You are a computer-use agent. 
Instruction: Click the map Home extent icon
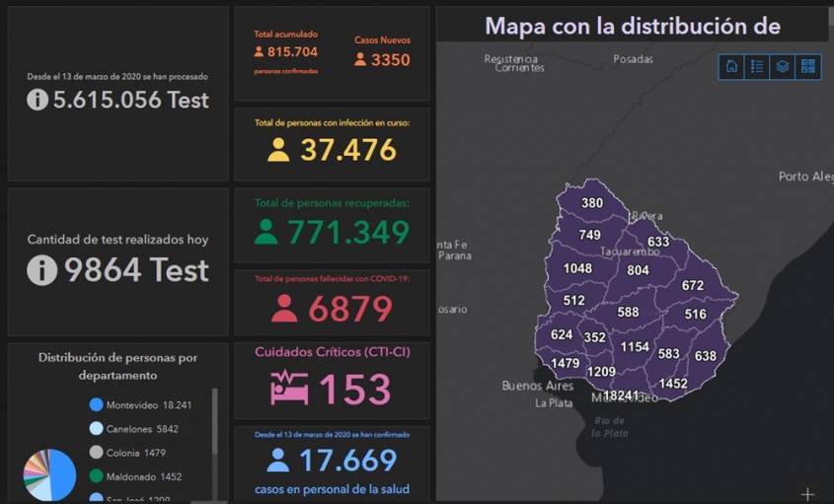[731, 67]
